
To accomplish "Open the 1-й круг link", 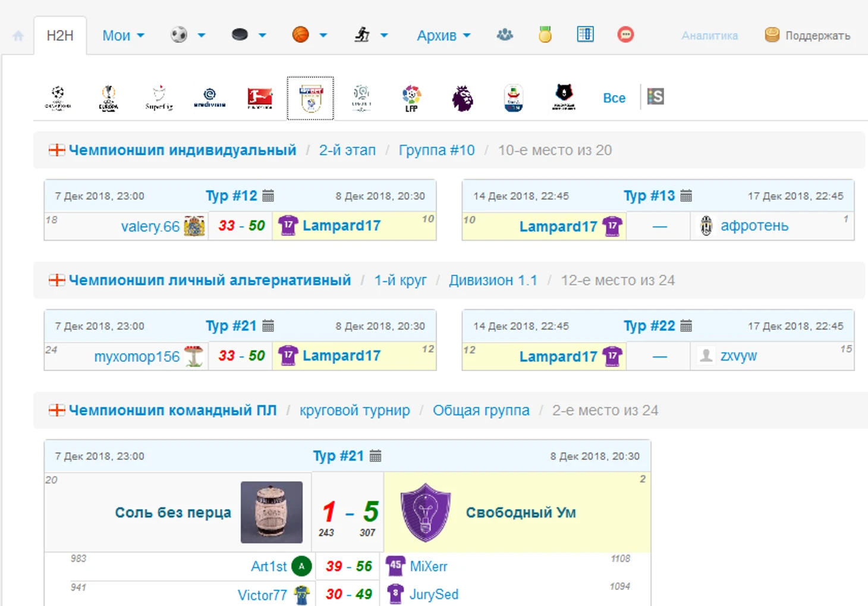I will pos(400,280).
